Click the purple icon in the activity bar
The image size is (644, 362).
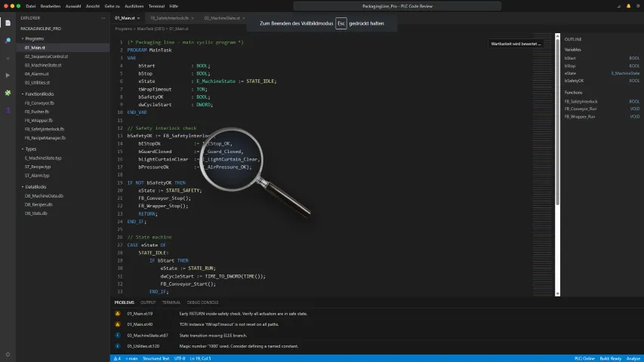click(8, 110)
